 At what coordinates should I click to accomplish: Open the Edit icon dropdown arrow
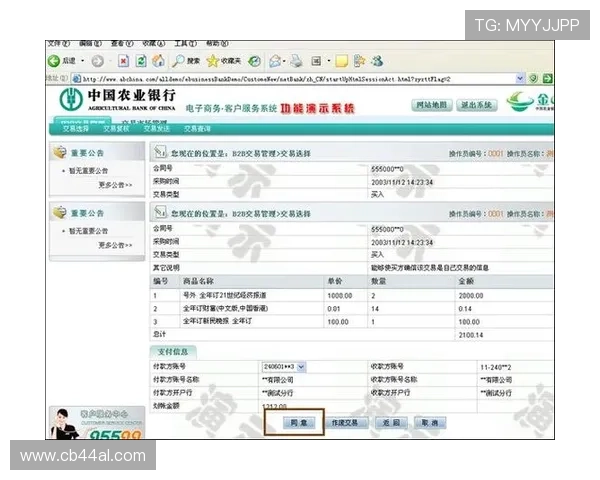(x=329, y=61)
